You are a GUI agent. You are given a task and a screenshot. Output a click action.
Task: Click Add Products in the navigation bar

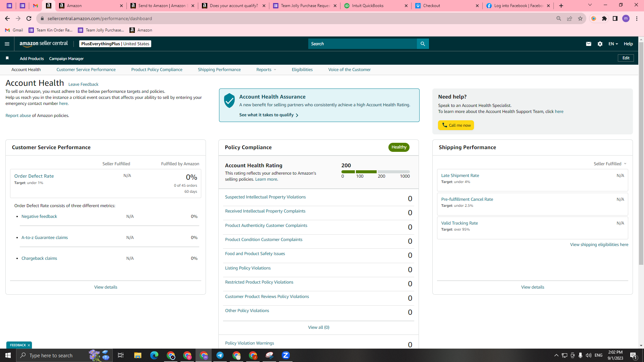pos(32,59)
